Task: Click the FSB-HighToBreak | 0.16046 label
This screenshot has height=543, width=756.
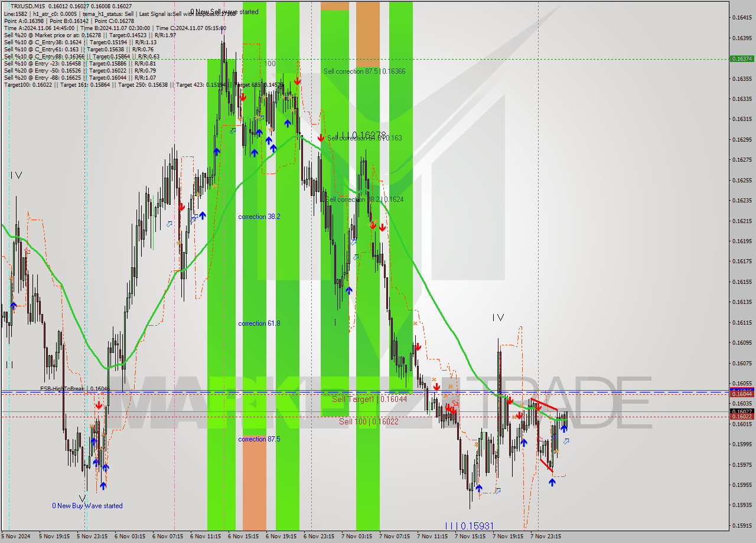Action: [x=75, y=389]
